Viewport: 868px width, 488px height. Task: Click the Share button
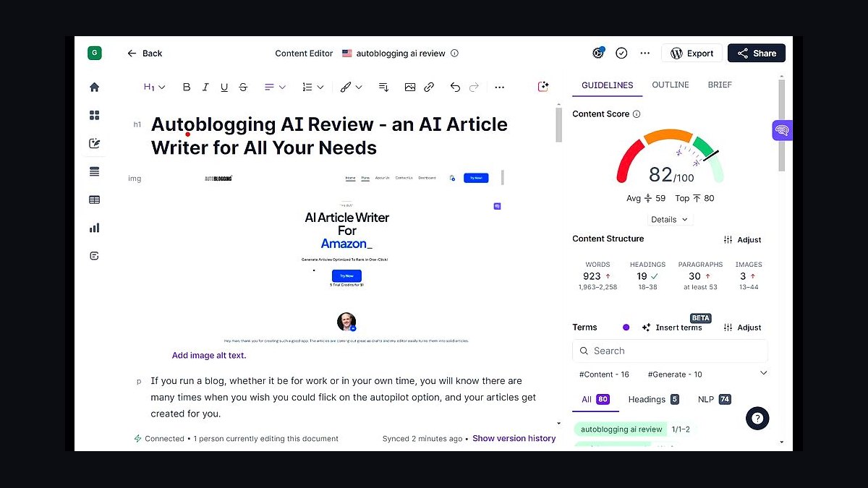click(x=757, y=53)
